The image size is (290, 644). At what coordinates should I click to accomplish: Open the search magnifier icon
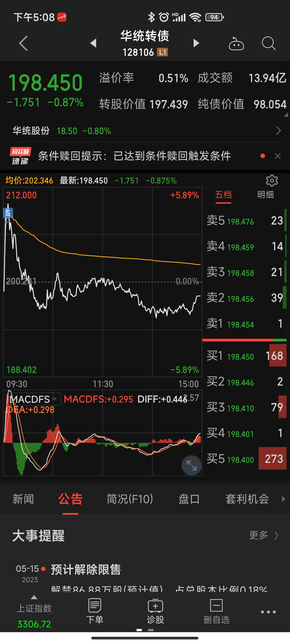[x=268, y=43]
